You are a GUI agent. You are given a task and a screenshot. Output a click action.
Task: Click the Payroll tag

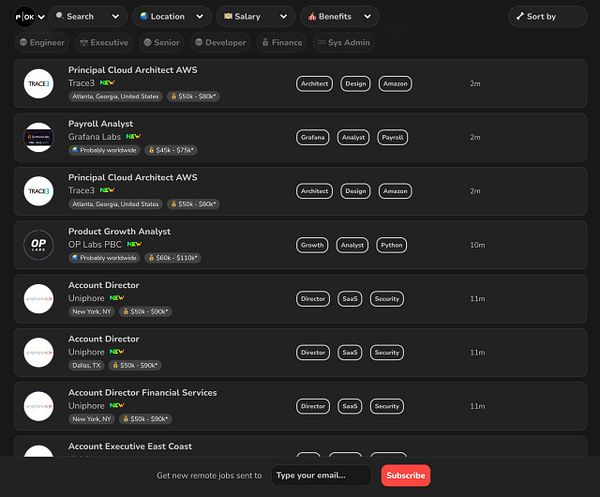tap(393, 137)
